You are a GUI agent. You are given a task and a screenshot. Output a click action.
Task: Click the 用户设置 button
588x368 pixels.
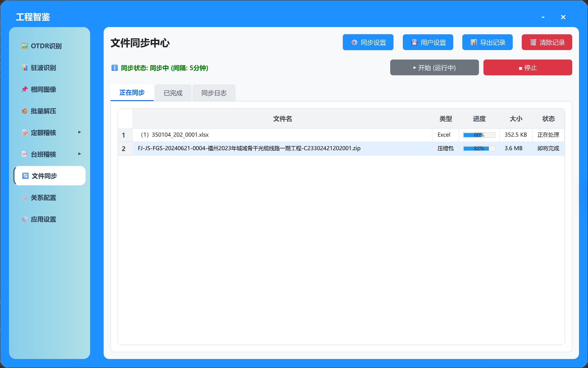(x=428, y=42)
